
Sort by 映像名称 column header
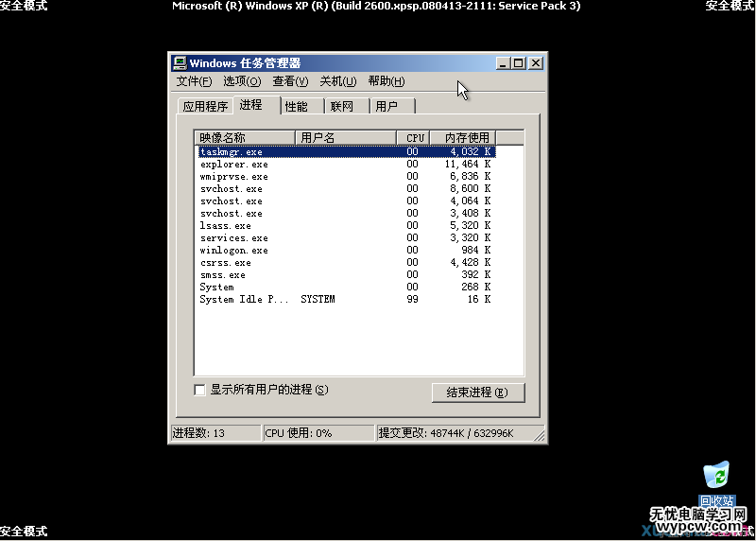[x=245, y=137]
